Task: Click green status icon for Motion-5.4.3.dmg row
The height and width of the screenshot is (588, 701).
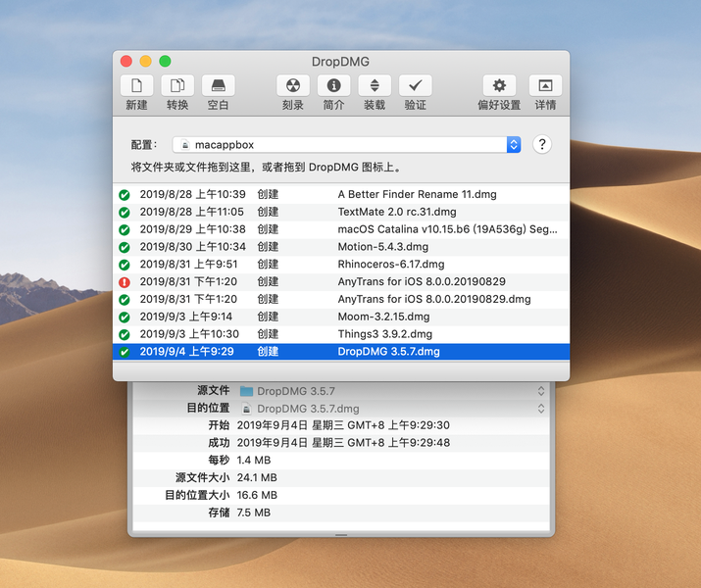Action: click(125, 247)
